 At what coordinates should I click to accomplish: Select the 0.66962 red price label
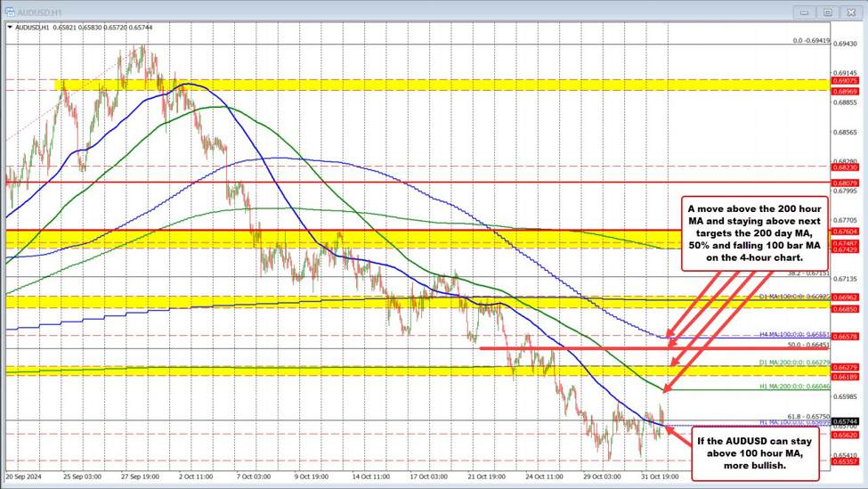coord(846,297)
